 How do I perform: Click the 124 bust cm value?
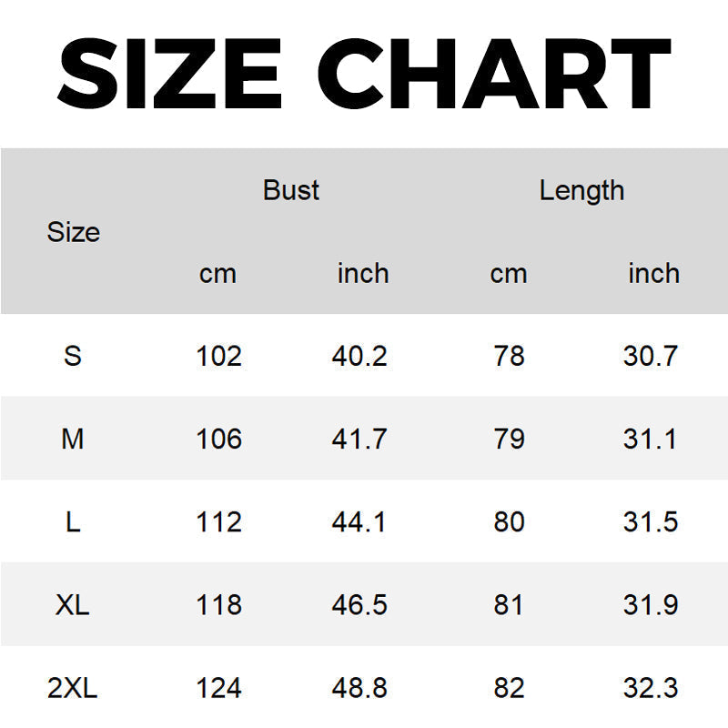pyautogui.click(x=218, y=688)
